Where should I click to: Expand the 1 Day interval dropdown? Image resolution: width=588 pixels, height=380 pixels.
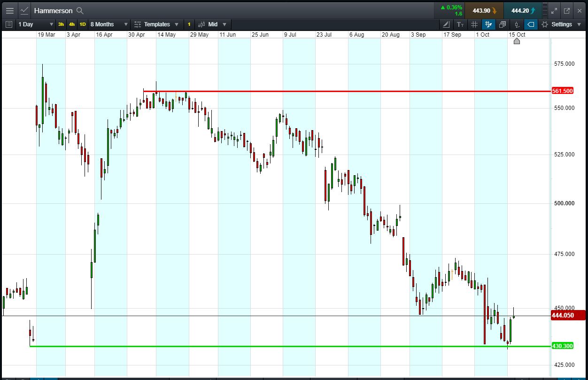36,24
